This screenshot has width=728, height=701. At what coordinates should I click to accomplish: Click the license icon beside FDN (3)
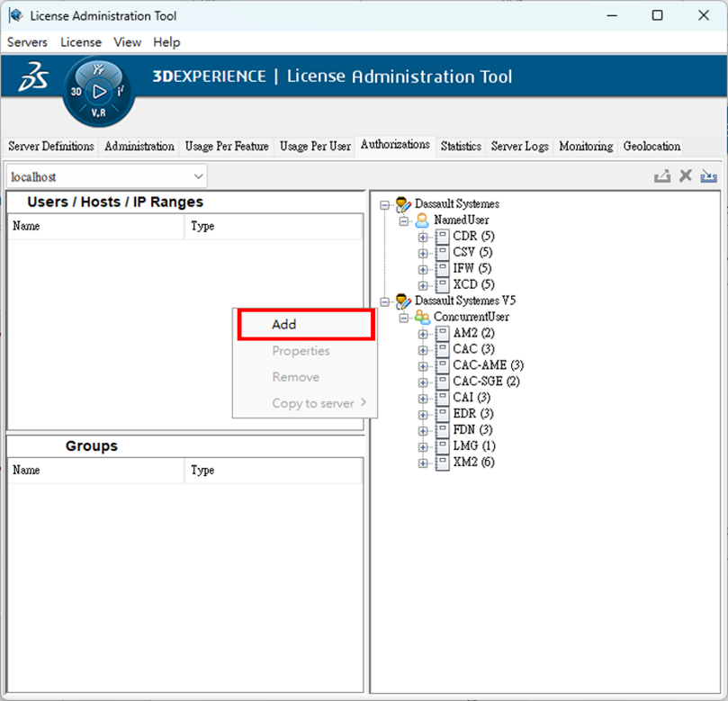coord(442,430)
